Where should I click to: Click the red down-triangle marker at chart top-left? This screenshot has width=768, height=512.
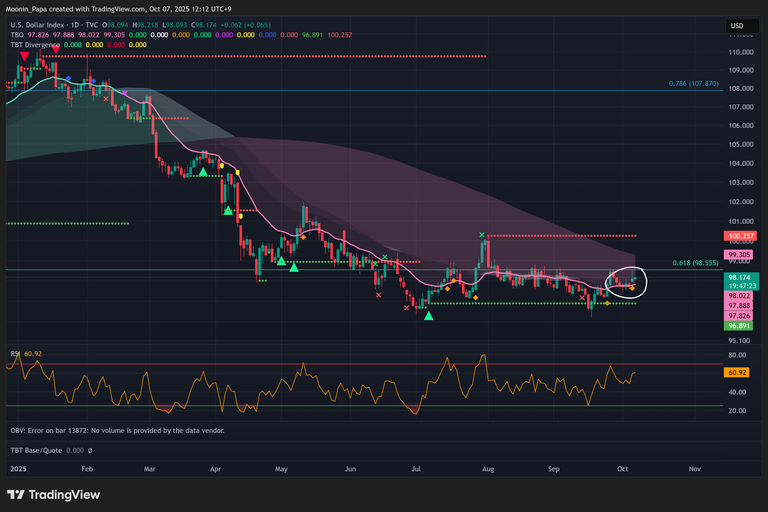point(25,57)
